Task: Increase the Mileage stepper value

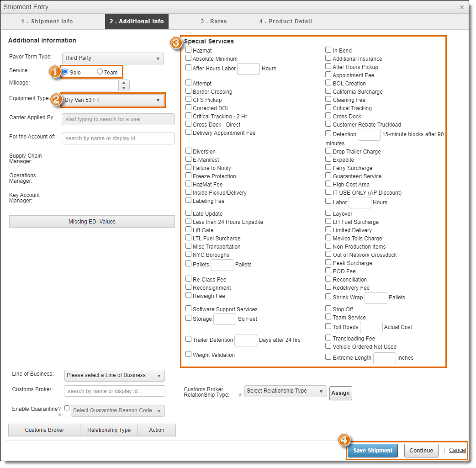Action: 124,83
